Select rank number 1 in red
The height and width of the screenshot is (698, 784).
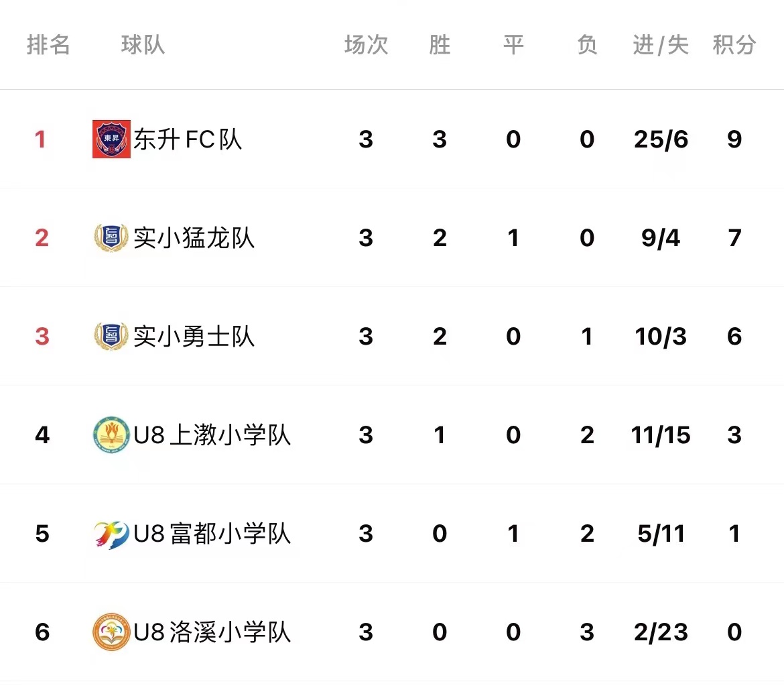(40, 139)
